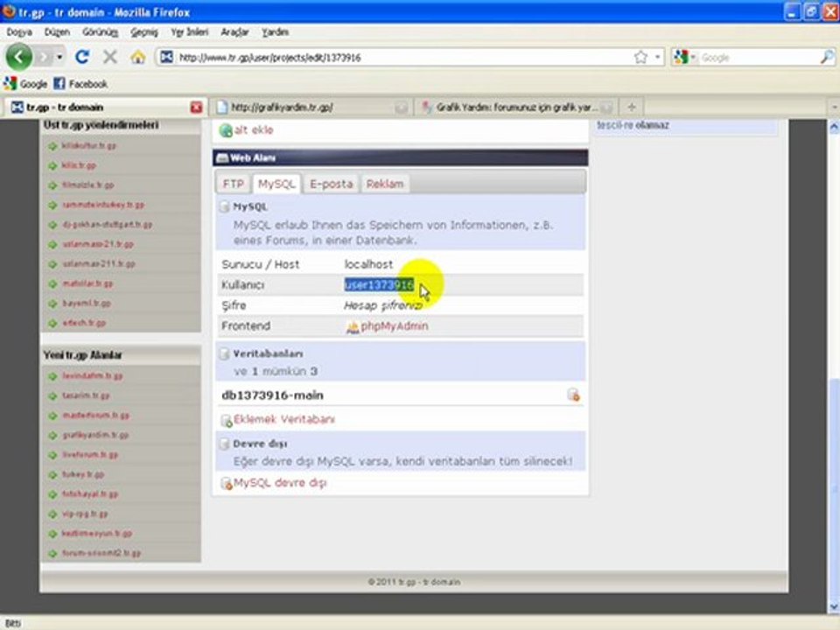Click the MySQL devre dışı link
The width and height of the screenshot is (840, 630).
click(x=280, y=483)
